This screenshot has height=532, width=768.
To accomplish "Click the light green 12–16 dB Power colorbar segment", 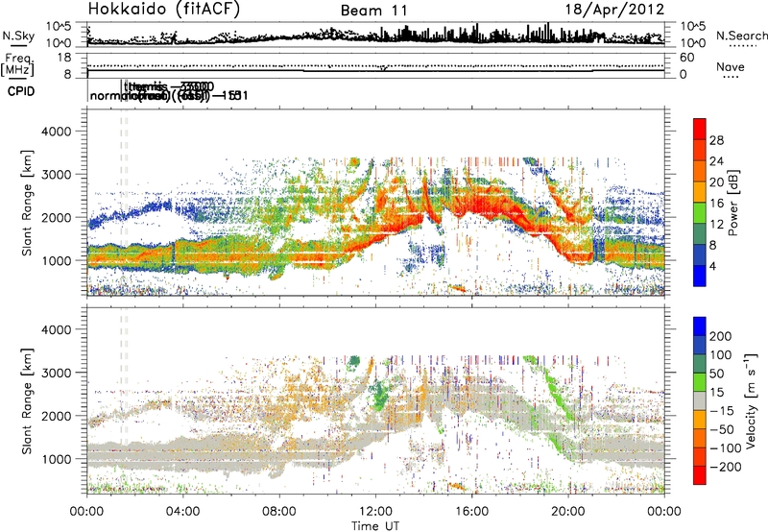I will pyautogui.click(x=700, y=213).
